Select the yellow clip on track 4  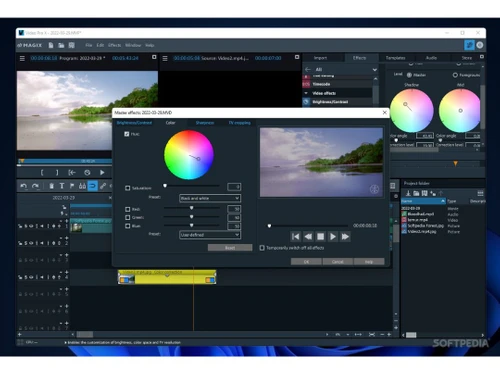(x=167, y=277)
